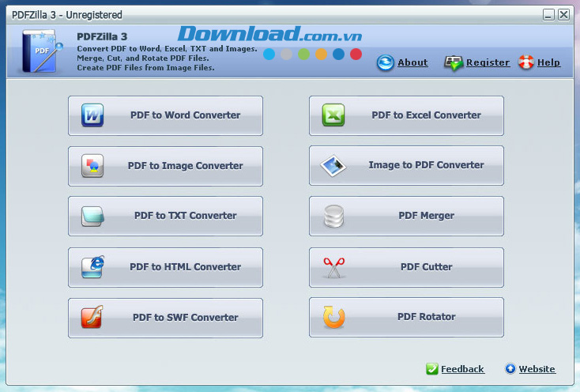Minimize the PDFZilla window
580x392 pixels.
tap(548, 15)
